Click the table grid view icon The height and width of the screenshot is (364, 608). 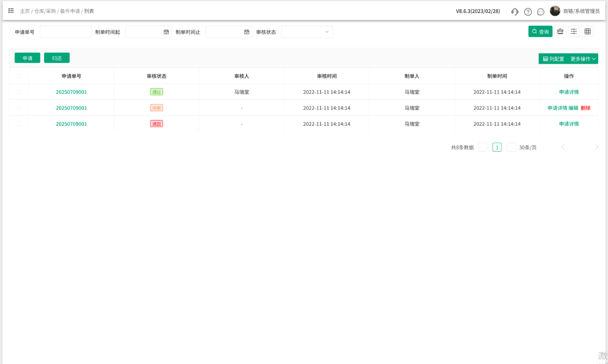coord(587,32)
